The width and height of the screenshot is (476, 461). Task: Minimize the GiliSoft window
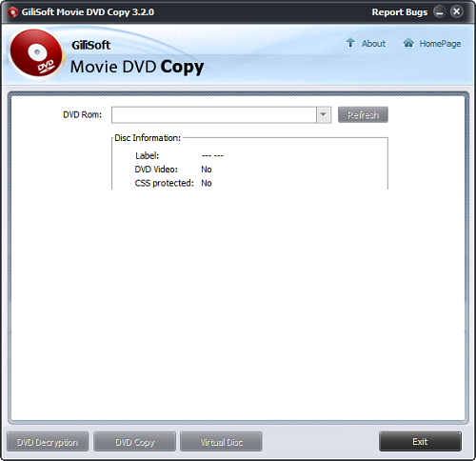point(440,12)
